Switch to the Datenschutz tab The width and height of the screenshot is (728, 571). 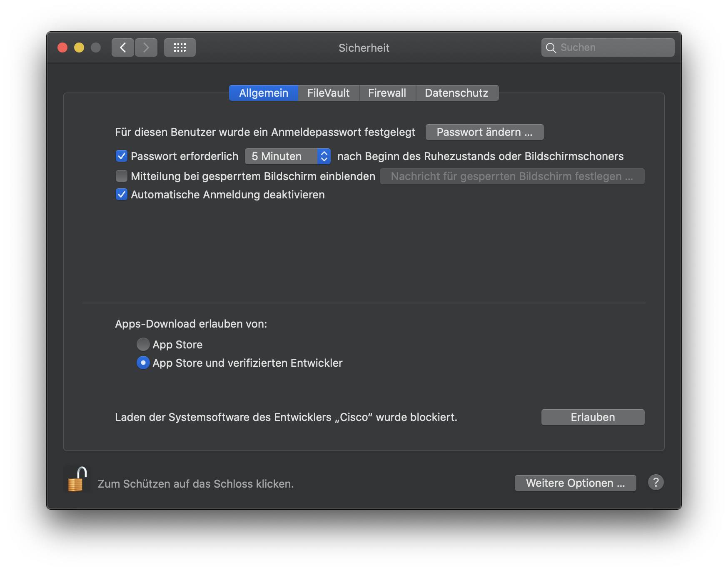(x=456, y=93)
